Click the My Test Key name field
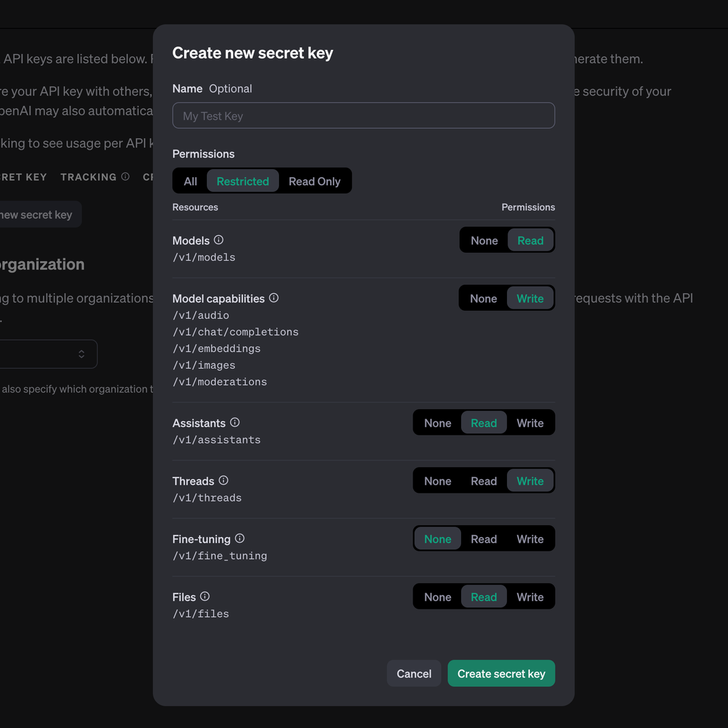Viewport: 728px width, 728px height. [x=363, y=115]
